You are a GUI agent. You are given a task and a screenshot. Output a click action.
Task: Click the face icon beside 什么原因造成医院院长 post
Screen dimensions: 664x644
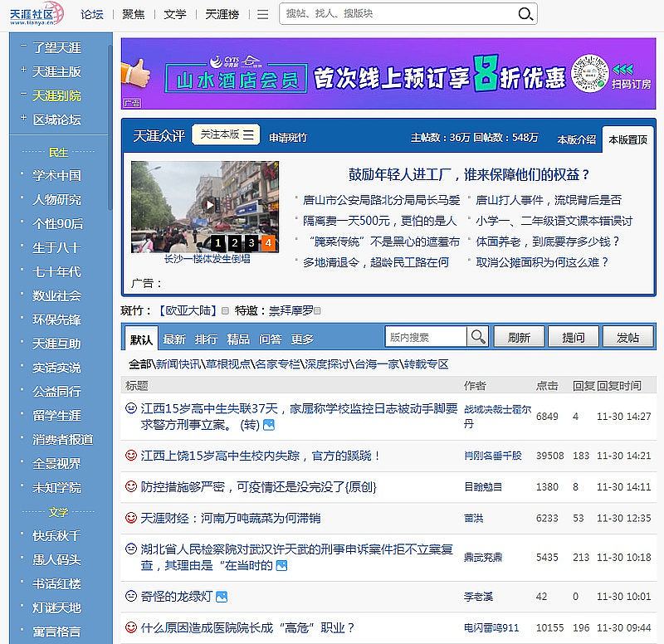click(131, 627)
